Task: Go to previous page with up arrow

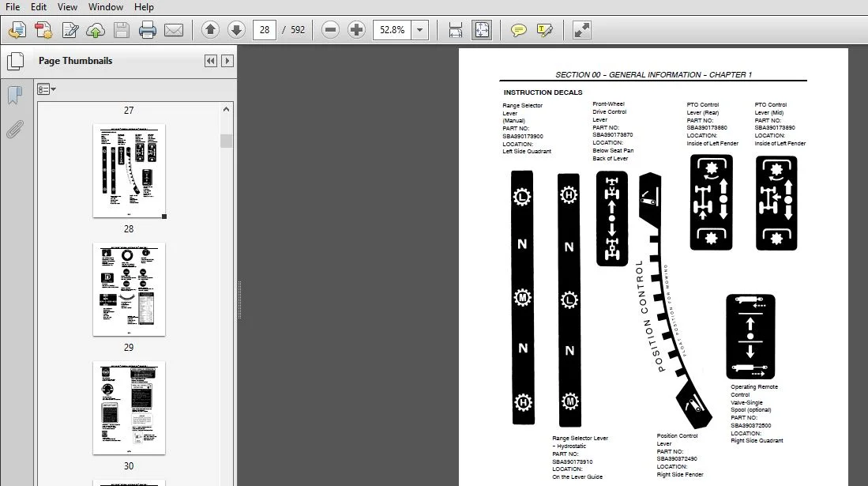Action: 210,29
